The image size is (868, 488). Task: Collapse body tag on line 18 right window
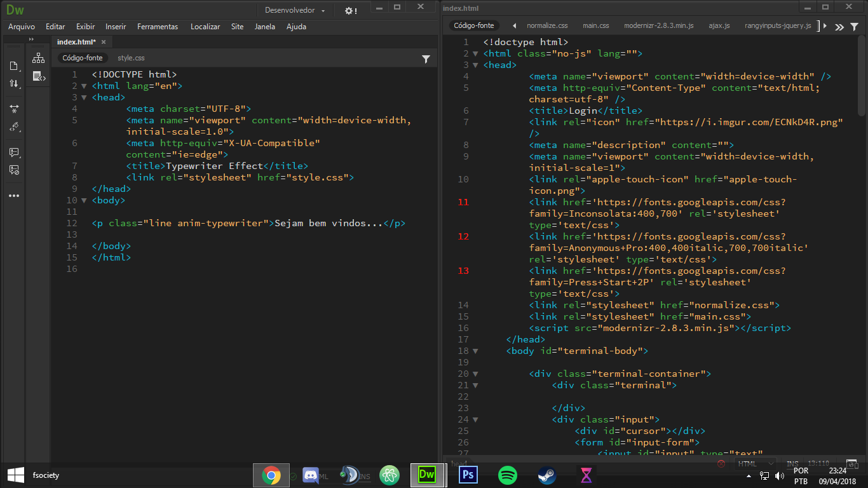[x=475, y=351]
